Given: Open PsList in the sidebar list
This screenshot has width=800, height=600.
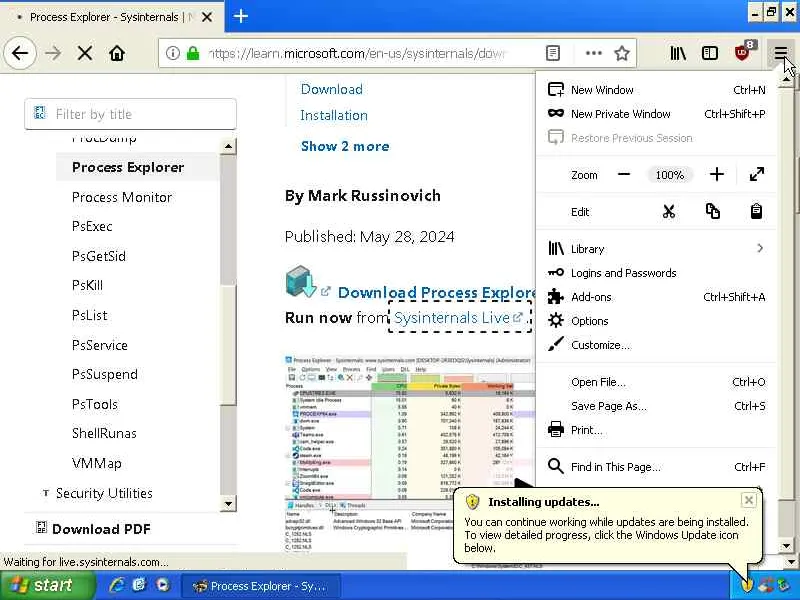Looking at the screenshot, I should tap(89, 315).
